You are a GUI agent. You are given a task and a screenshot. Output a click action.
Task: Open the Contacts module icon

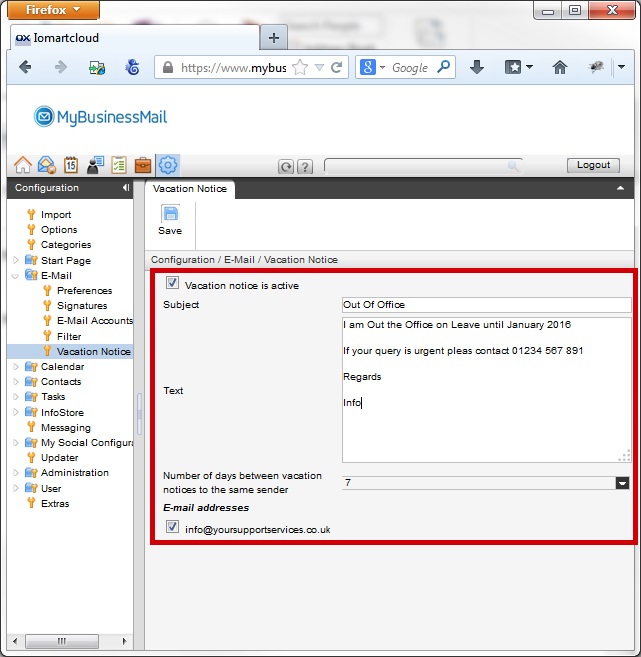[x=95, y=166]
